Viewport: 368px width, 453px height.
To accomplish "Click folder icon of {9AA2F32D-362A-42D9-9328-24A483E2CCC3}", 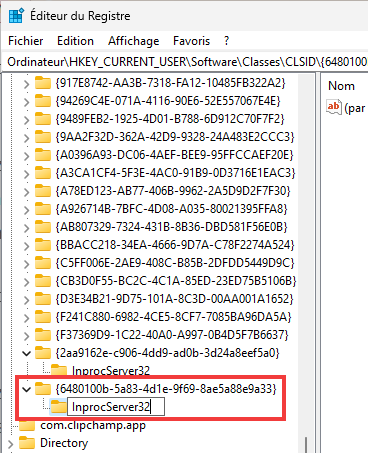I will pyautogui.click(x=43, y=137).
